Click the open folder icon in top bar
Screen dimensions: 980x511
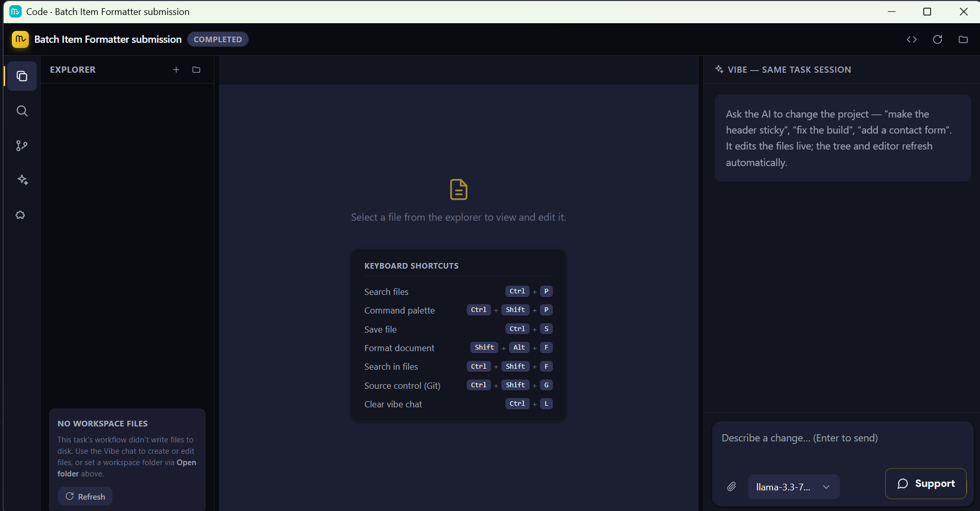tap(963, 39)
